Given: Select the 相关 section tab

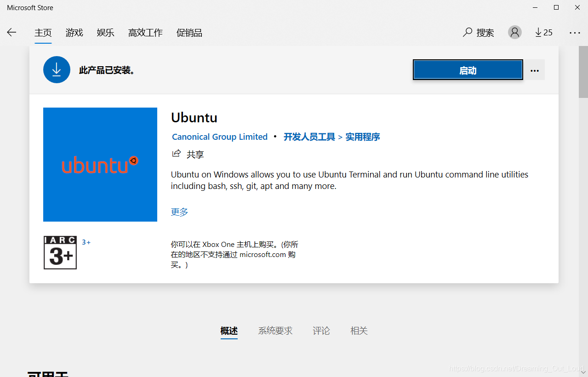Looking at the screenshot, I should tap(359, 331).
